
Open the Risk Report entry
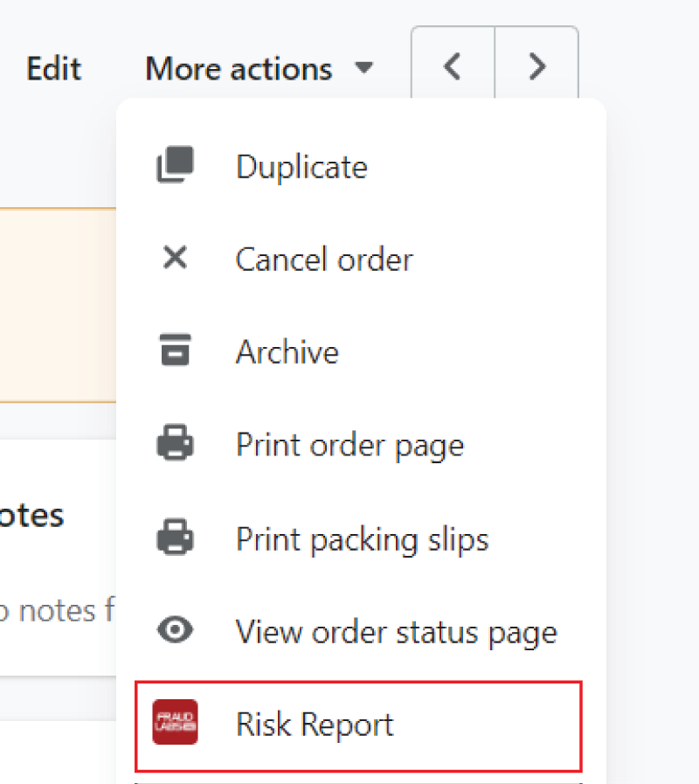[x=358, y=726]
